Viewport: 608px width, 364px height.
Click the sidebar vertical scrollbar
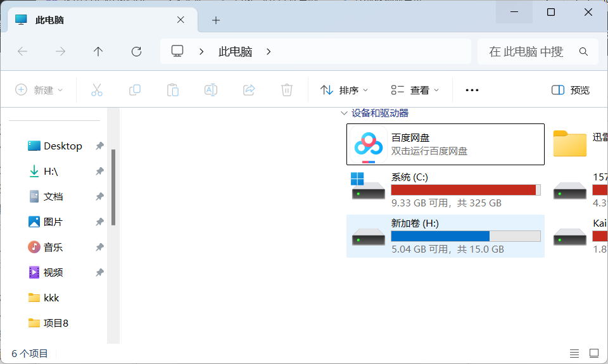click(x=113, y=187)
